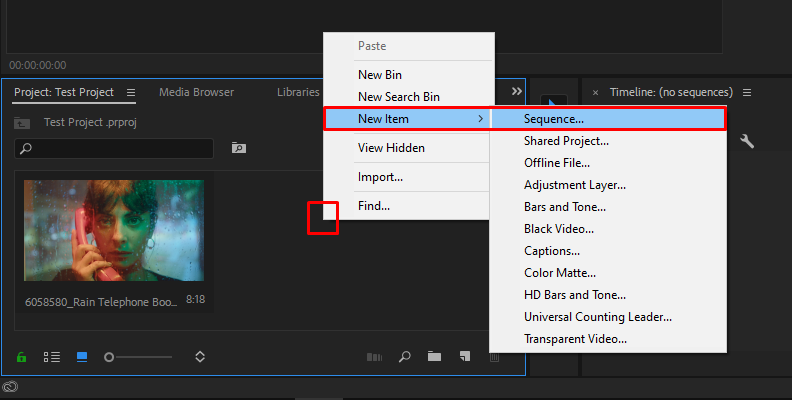Expand the panel tabs overflow chevrons

[x=516, y=91]
